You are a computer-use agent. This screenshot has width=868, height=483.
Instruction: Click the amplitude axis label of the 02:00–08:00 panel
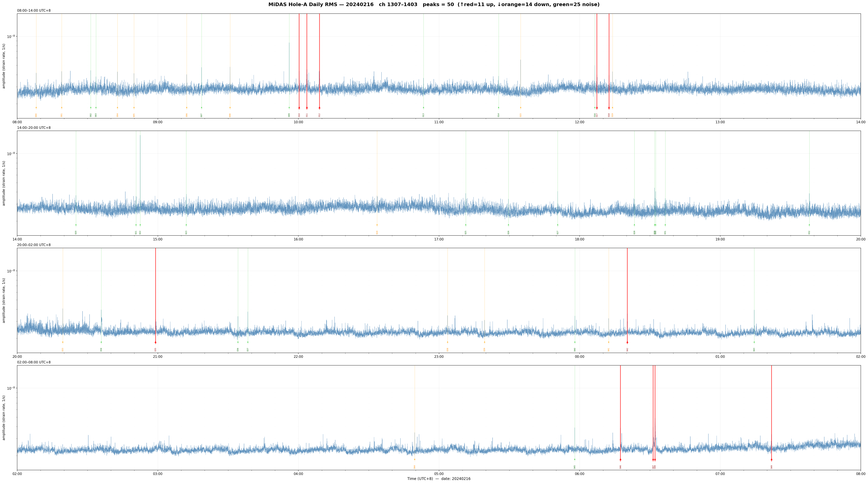coord(4,418)
